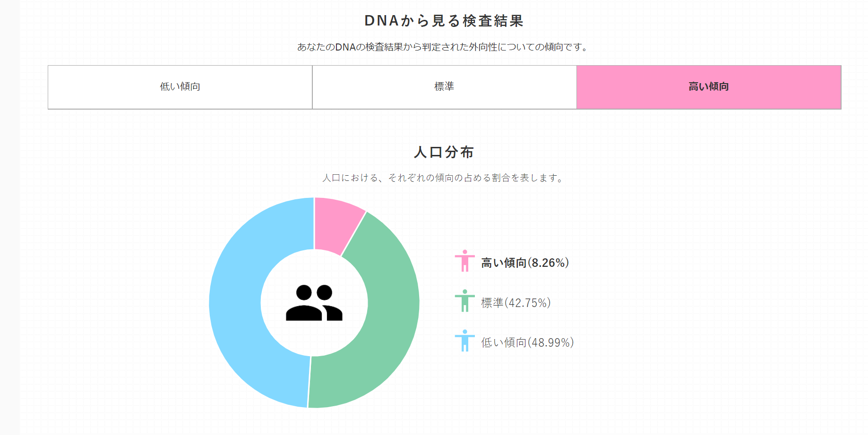The width and height of the screenshot is (868, 435).
Task: Click the DNAから見る検査結果 heading
Action: click(x=444, y=21)
